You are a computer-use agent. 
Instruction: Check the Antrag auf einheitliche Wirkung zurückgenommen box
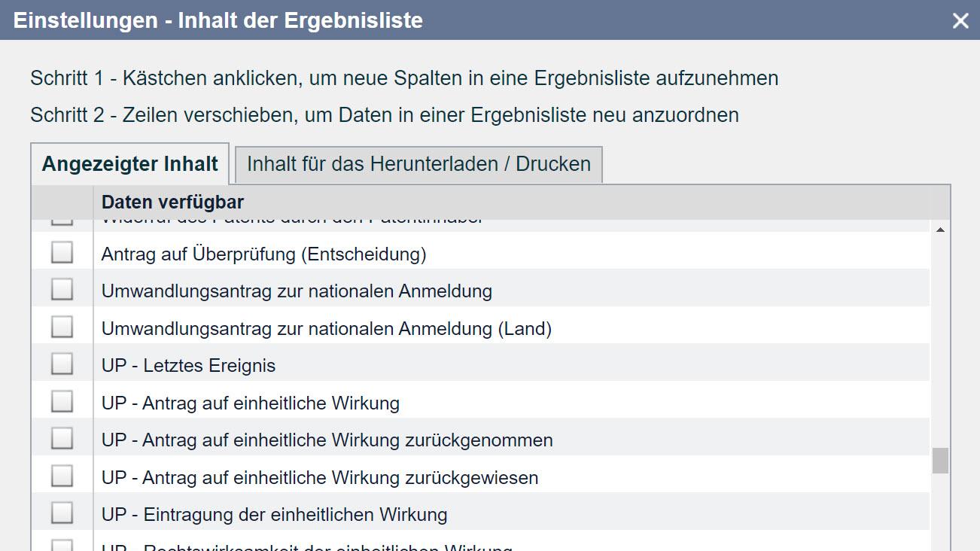coord(62,439)
